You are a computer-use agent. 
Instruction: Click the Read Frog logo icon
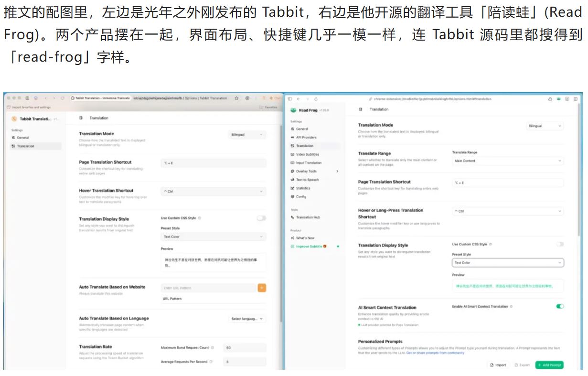(x=293, y=110)
